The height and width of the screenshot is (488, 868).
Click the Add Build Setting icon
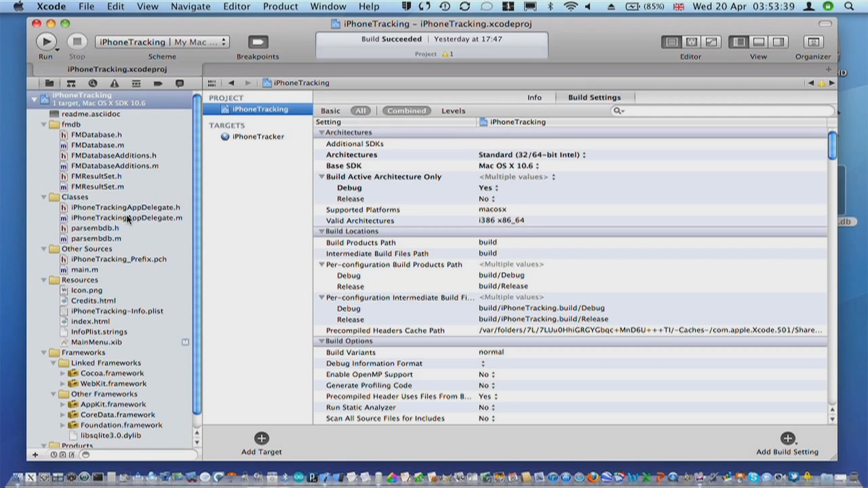tap(787, 439)
